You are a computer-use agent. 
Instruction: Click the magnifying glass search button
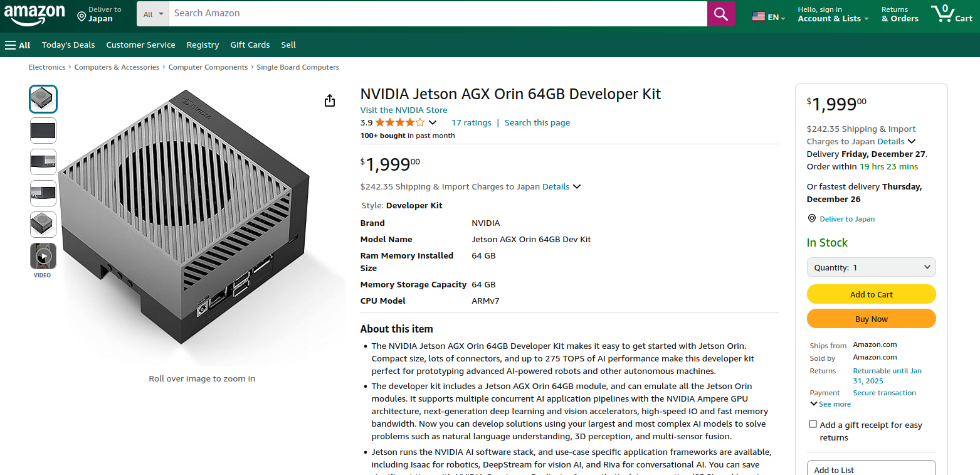pos(721,14)
